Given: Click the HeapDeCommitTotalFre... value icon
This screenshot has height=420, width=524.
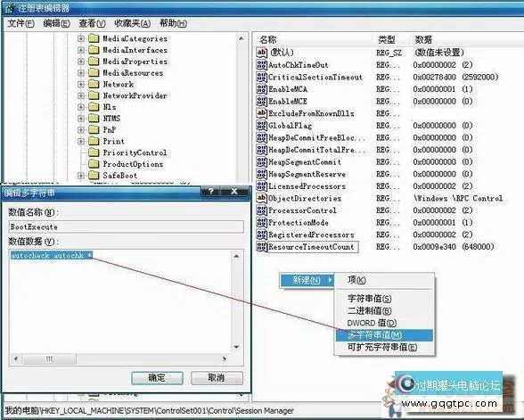Looking at the screenshot, I should 262,150.
